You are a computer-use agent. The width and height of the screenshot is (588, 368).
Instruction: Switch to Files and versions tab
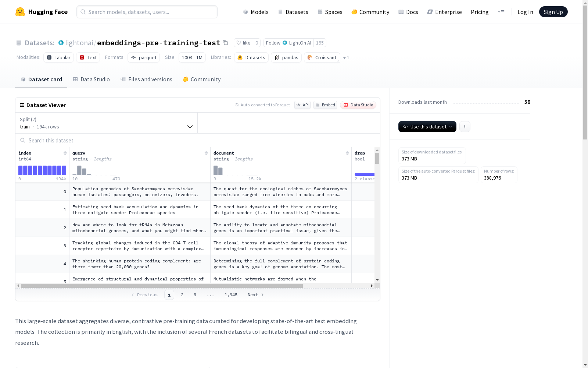click(146, 79)
